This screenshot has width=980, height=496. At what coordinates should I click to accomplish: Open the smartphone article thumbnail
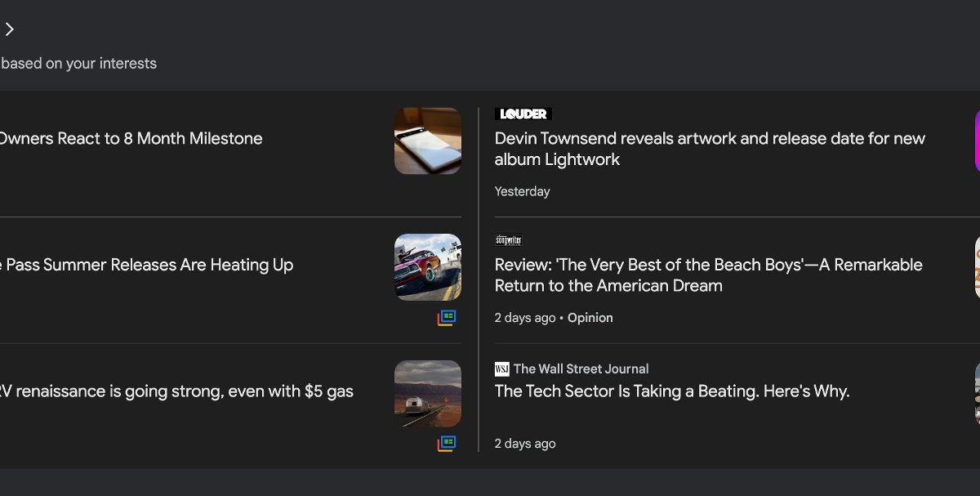tap(428, 141)
